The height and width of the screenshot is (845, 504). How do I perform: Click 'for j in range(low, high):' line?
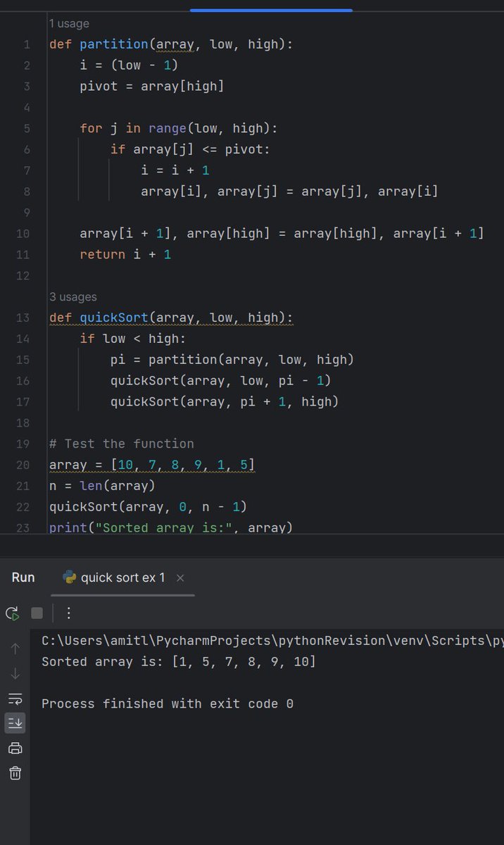pos(179,128)
